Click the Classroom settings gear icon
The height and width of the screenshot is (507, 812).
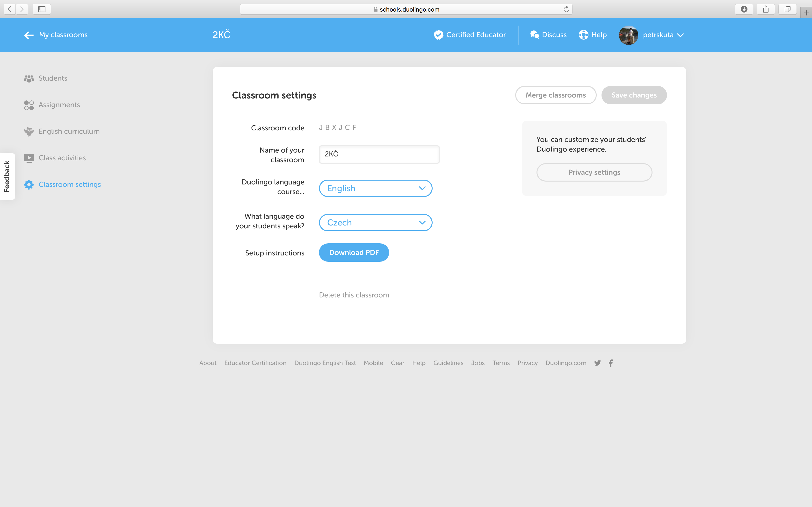pos(29,184)
